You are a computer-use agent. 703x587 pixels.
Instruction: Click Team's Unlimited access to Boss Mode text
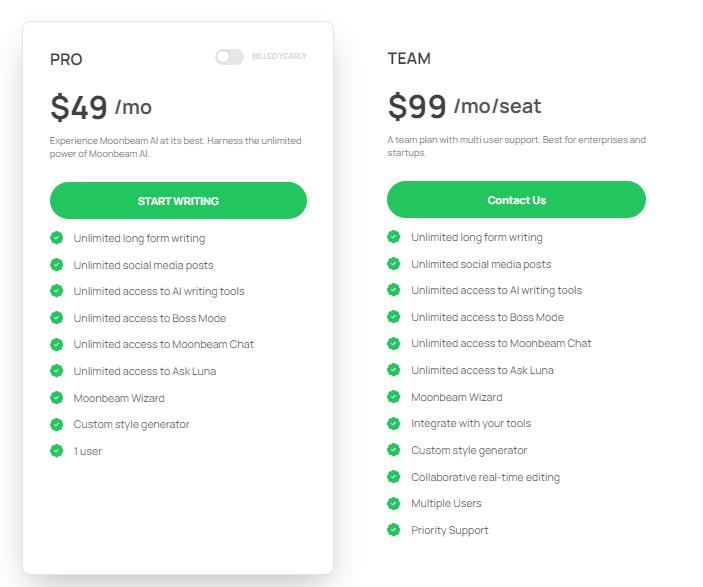tap(487, 317)
